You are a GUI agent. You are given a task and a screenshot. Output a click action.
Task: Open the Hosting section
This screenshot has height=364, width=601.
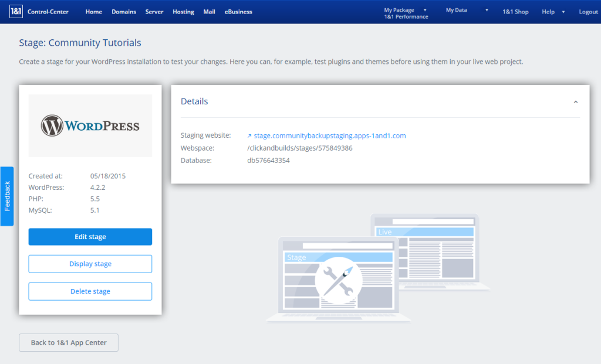point(183,11)
